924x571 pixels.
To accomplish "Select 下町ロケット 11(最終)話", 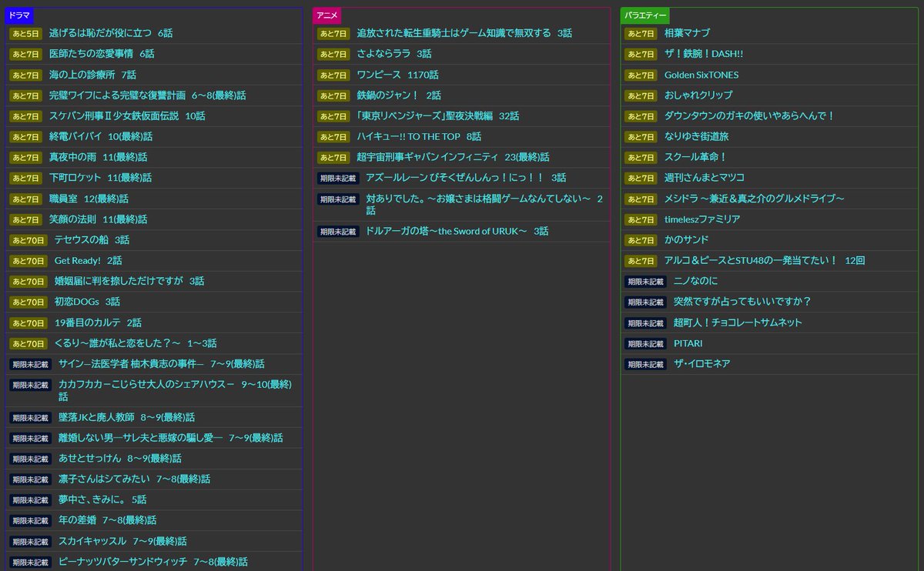I will [x=101, y=178].
